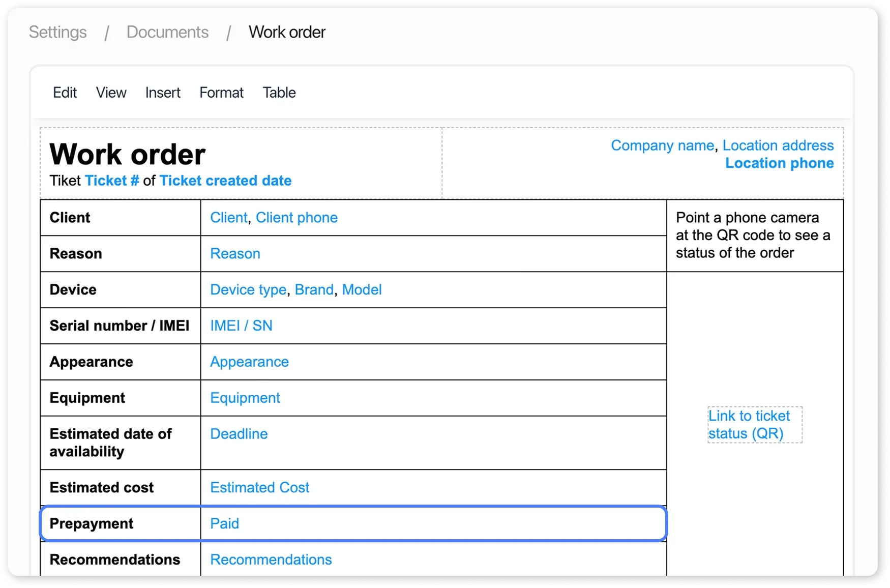Open Documents from the breadcrumb
Screen dimensions: 890x588
(x=167, y=32)
